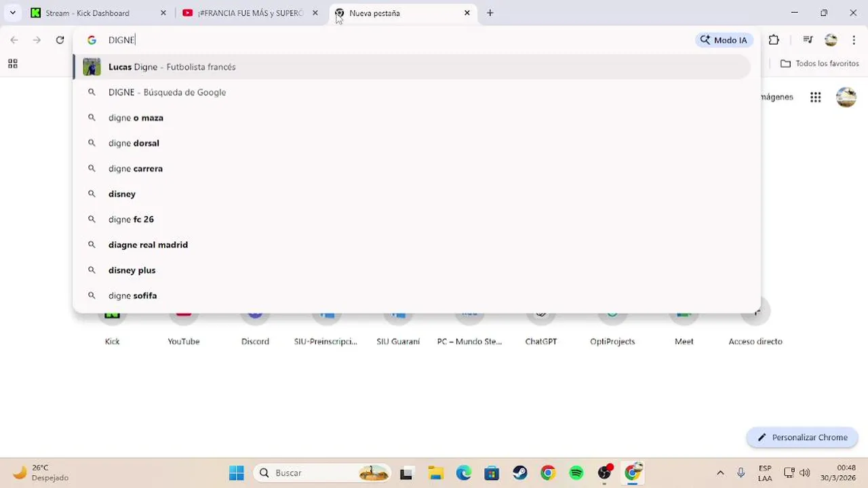Close the YouTube FRANCIA FUE MÁS tab

pyautogui.click(x=315, y=13)
